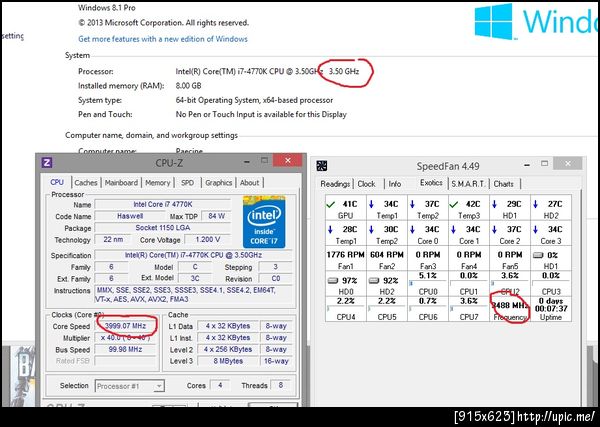Click the 64-bit Operating System type text
The height and width of the screenshot is (427, 600).
click(x=254, y=100)
